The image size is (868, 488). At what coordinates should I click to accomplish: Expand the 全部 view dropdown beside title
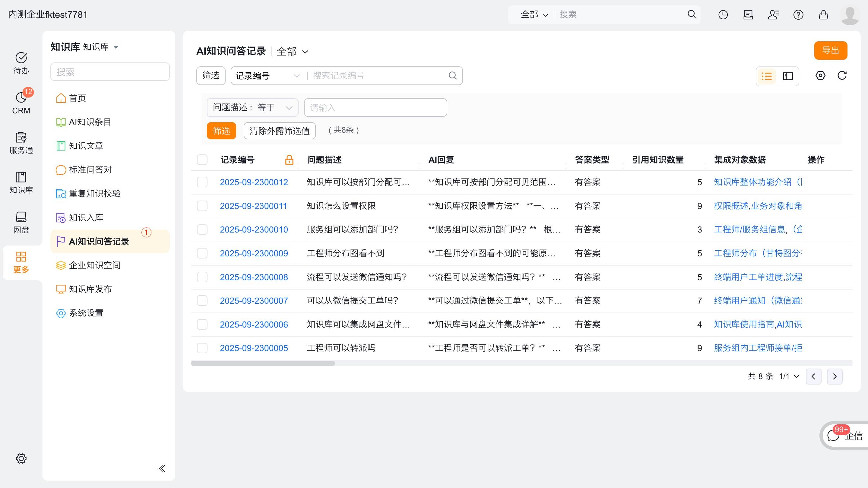pos(293,52)
